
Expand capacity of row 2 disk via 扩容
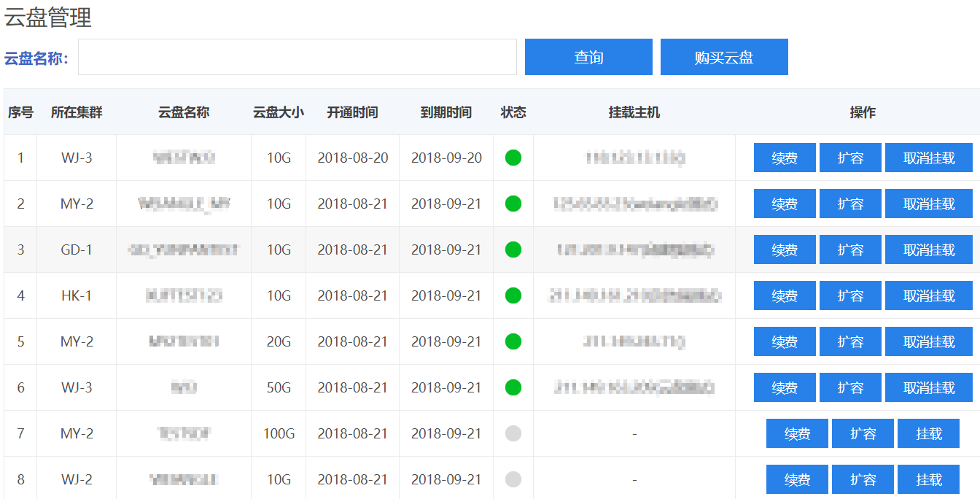click(x=850, y=204)
